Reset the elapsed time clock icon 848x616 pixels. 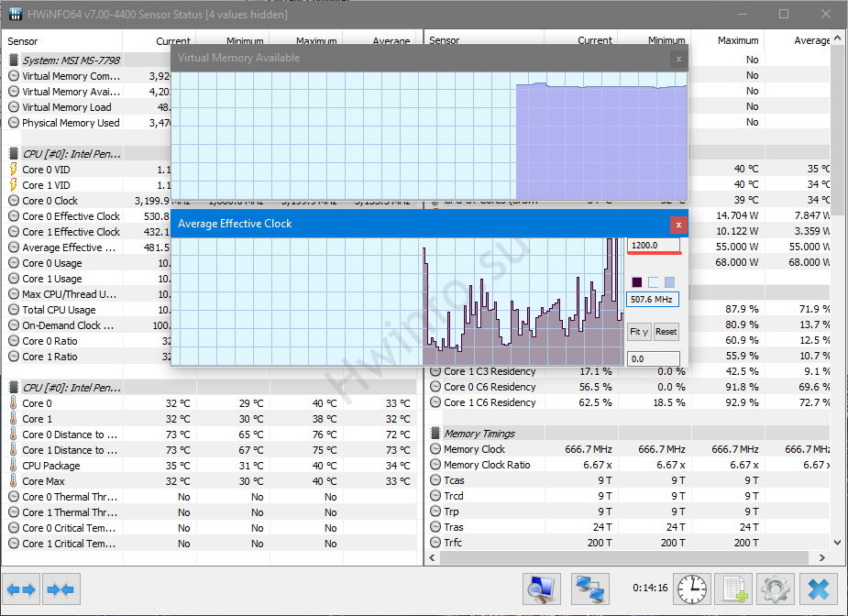[x=692, y=588]
